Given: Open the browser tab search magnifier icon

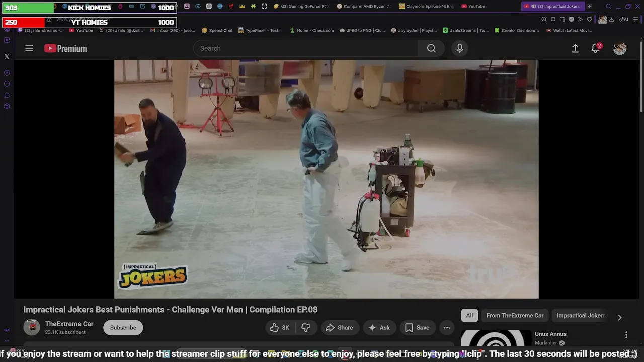Looking at the screenshot, I should click(608, 6).
